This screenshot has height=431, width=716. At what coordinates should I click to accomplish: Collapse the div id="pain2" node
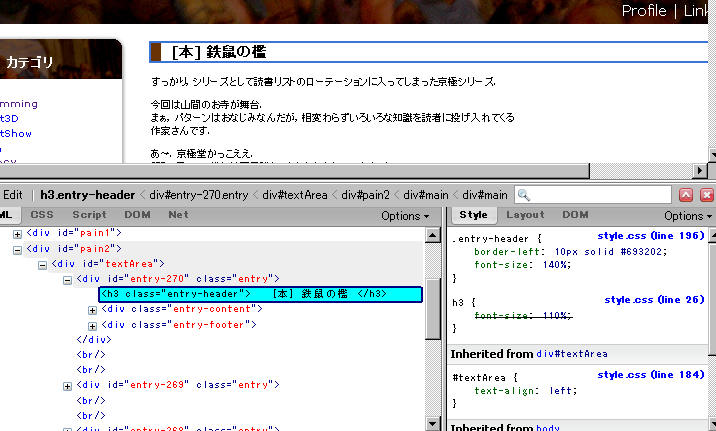point(17,250)
